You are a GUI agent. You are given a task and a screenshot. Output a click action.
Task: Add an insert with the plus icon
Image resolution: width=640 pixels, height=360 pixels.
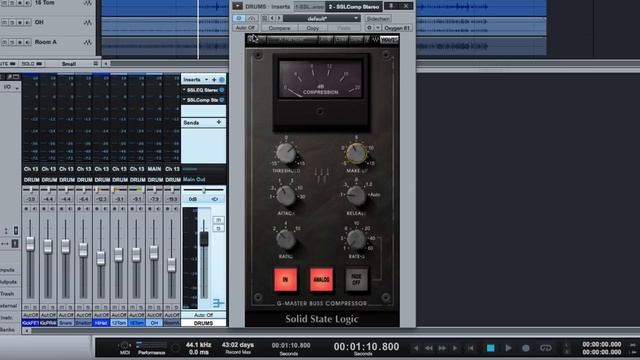[214, 80]
